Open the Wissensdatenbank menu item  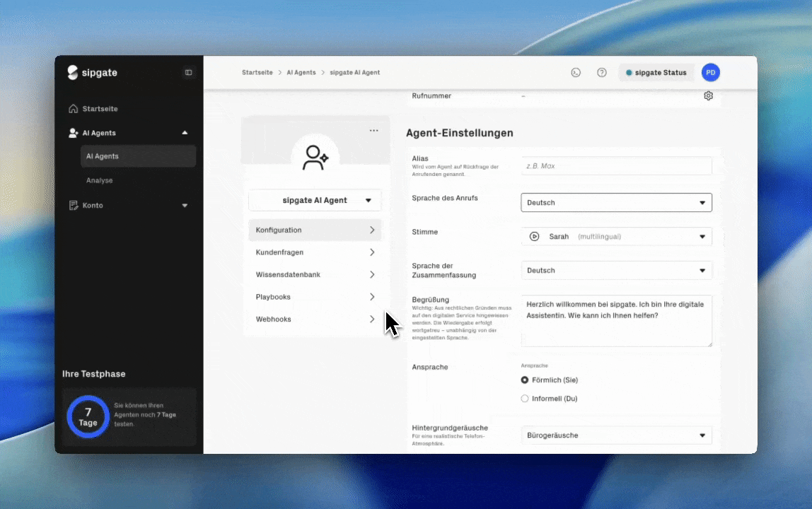(x=315, y=274)
